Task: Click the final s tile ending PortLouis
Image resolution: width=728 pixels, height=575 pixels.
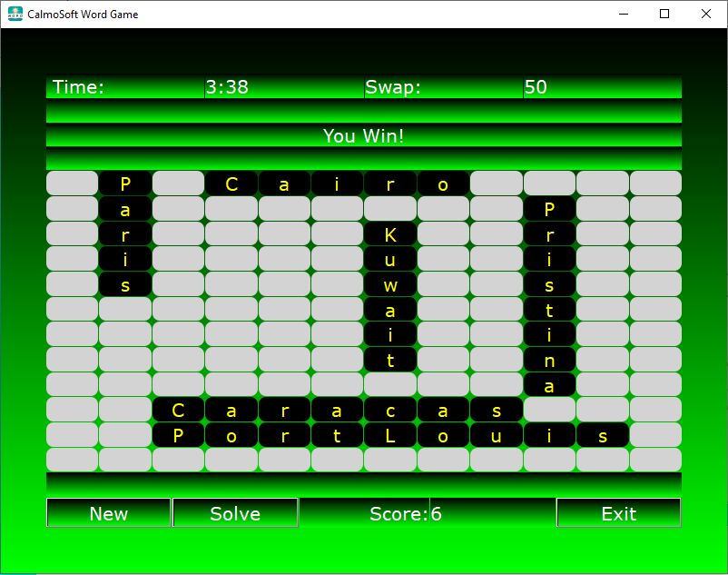Action: [603, 435]
